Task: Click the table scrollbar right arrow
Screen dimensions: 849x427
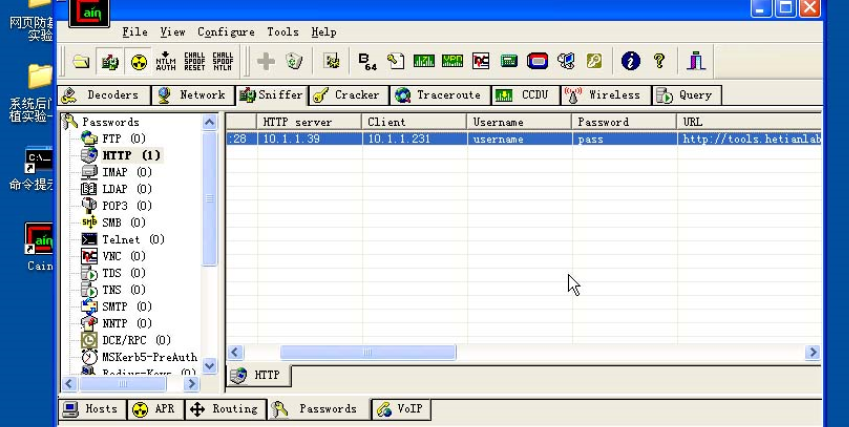Action: 812,352
